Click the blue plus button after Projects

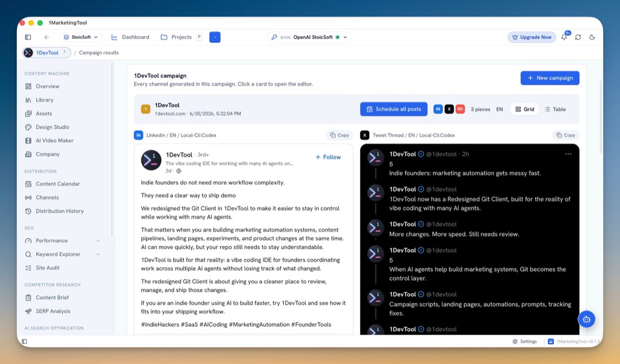pyautogui.click(x=215, y=37)
